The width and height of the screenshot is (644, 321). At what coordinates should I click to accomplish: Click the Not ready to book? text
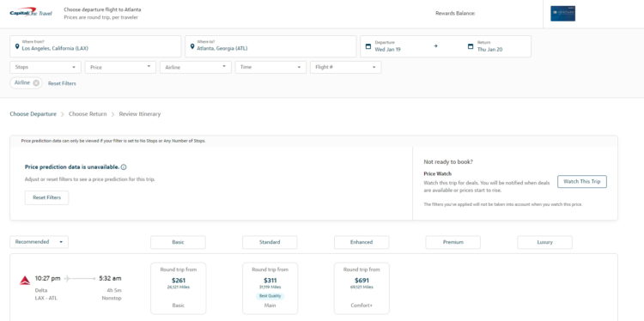pos(448,162)
